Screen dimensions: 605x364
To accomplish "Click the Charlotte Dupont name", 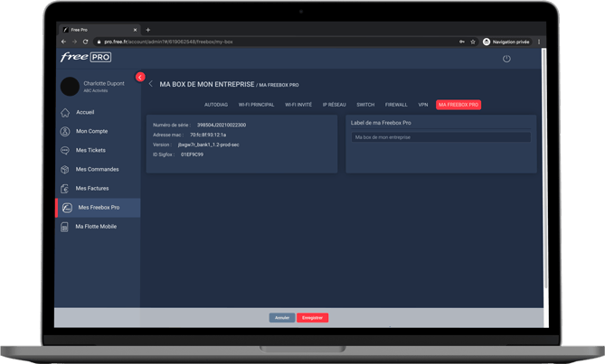I will [104, 83].
